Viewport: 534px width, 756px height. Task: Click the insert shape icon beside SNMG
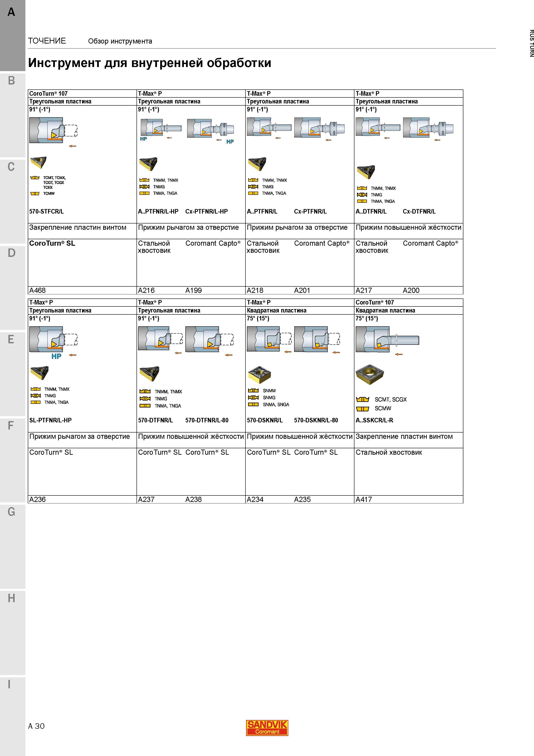253,397
